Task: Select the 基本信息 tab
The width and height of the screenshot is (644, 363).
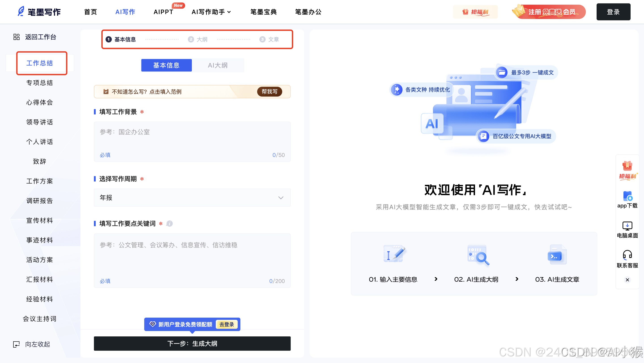Action: pyautogui.click(x=167, y=65)
